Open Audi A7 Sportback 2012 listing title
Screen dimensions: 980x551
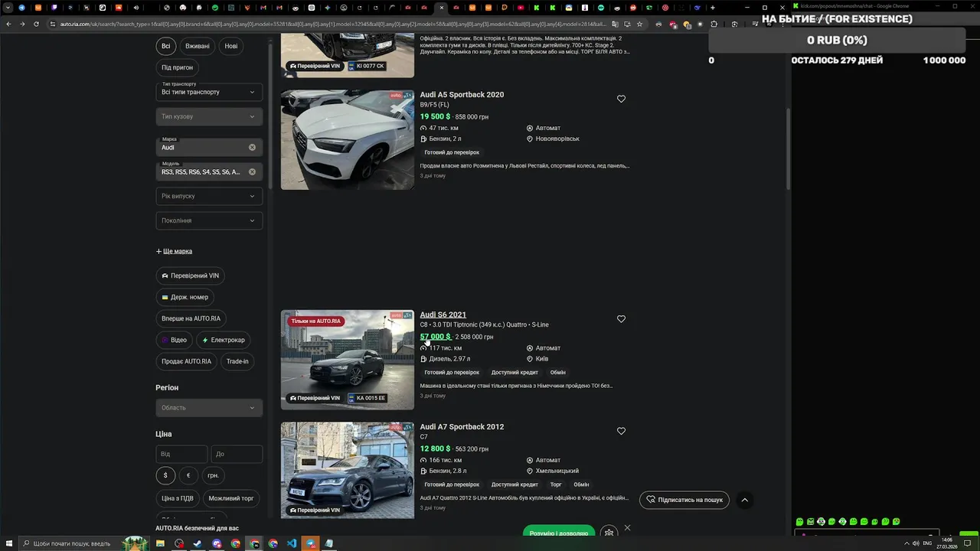pyautogui.click(x=462, y=427)
